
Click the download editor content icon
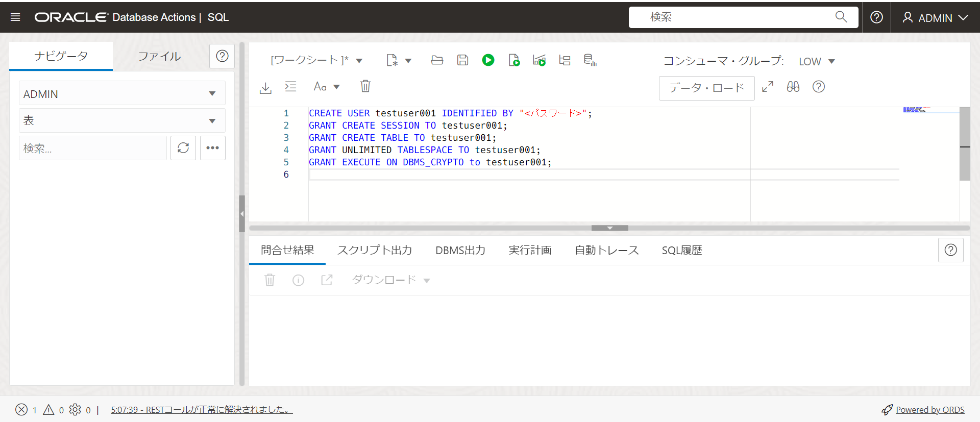coord(265,87)
